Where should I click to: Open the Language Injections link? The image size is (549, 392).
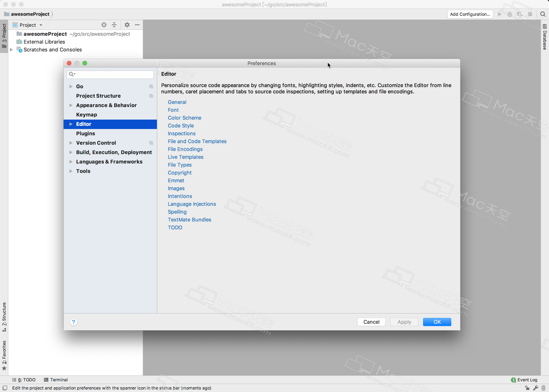[192, 204]
